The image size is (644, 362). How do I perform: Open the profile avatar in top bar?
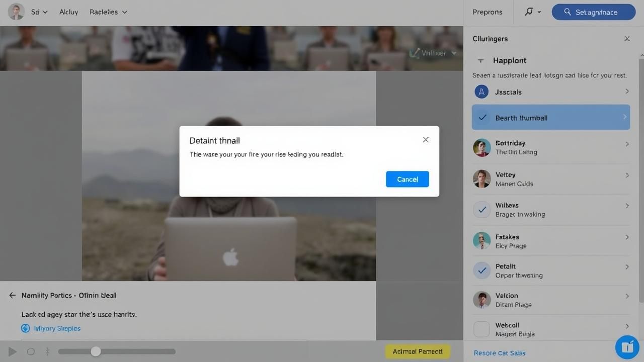click(x=16, y=12)
